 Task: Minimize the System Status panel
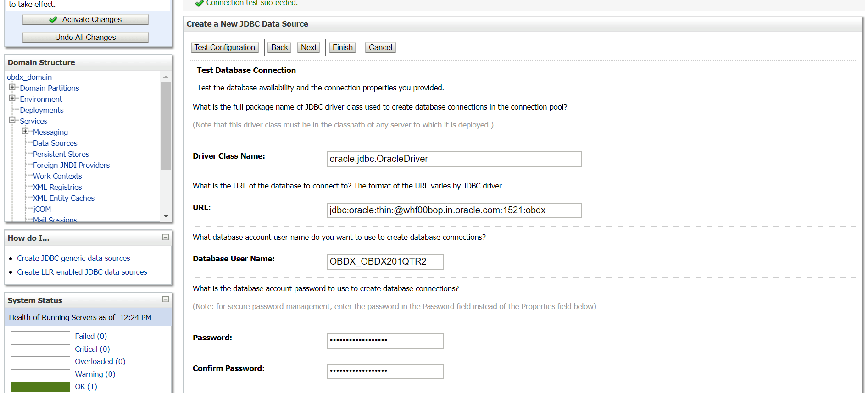[166, 299]
